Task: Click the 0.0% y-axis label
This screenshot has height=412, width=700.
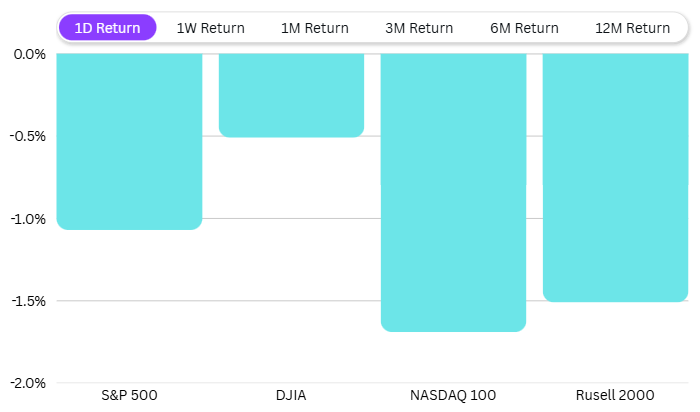Action: tap(30, 53)
